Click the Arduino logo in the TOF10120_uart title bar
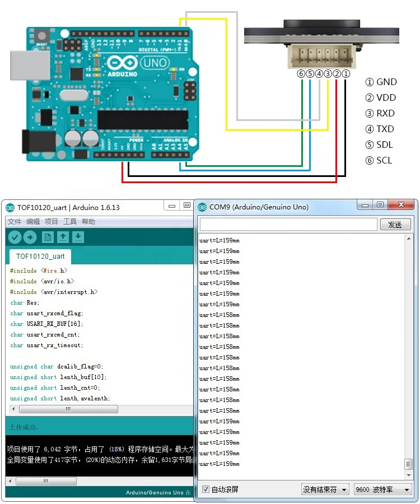The width and height of the screenshot is (420, 504). click(x=10, y=207)
